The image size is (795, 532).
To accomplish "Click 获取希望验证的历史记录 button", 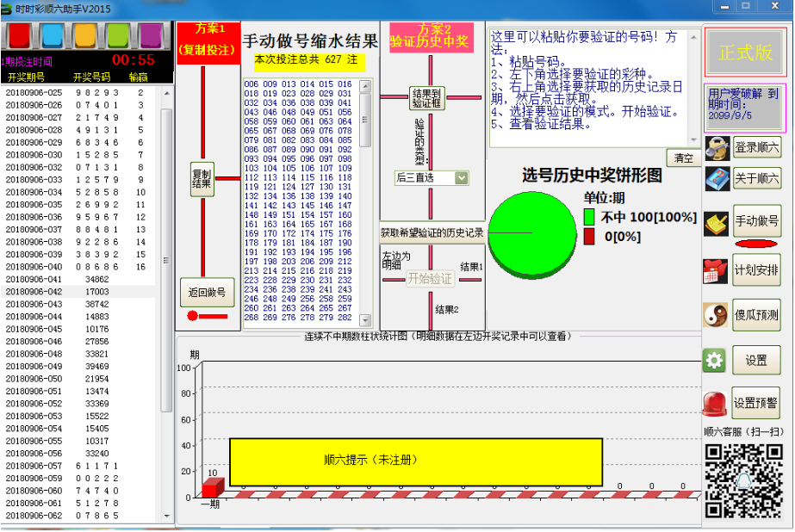I will point(432,233).
